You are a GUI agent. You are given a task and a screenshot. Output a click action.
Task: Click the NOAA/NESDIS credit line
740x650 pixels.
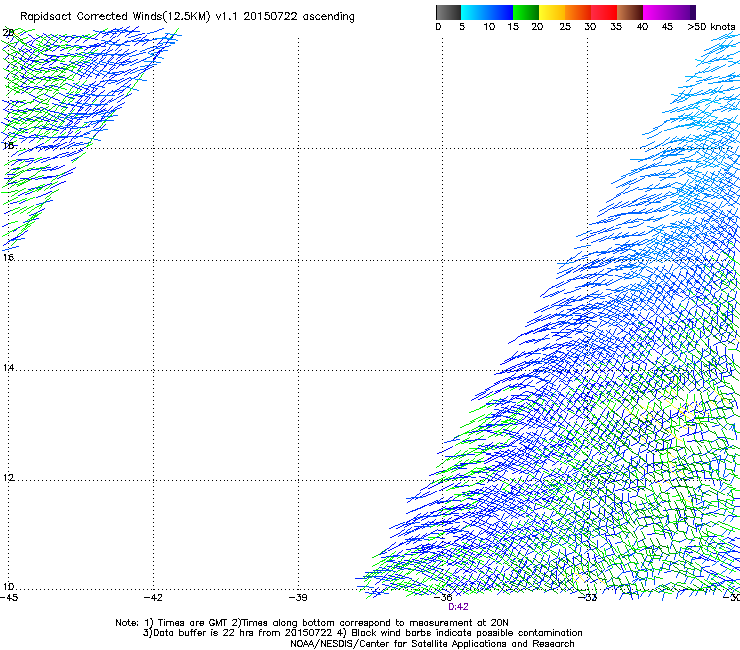click(432, 644)
